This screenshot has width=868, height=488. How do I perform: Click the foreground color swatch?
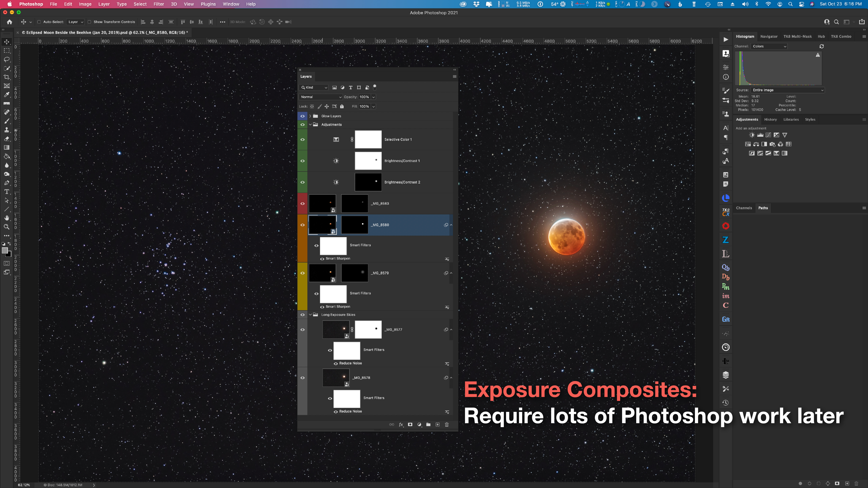tap(5, 251)
